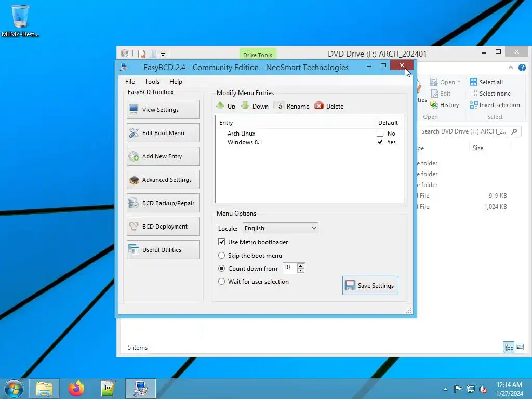
Task: Open the Windows Start button
Action: pos(14,389)
